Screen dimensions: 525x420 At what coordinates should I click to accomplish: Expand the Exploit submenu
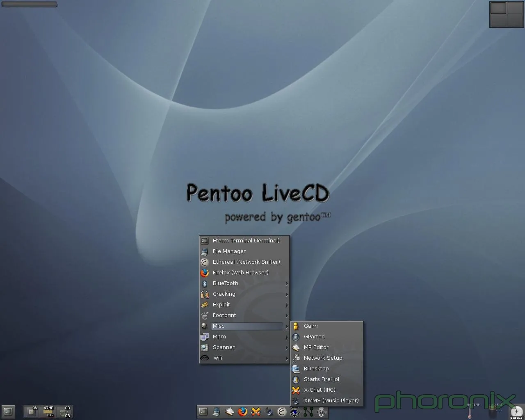tap(244, 305)
